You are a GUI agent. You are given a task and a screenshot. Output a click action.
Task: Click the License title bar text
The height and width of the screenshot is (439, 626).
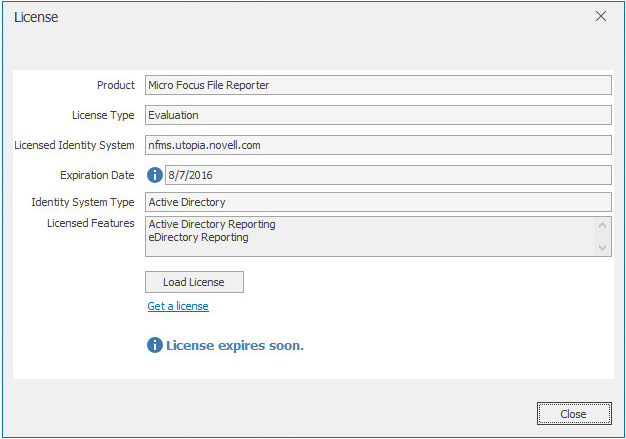(36, 17)
